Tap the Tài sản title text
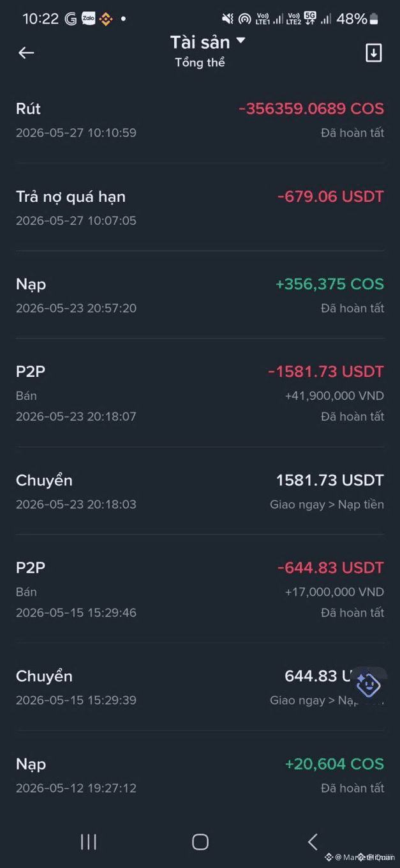 (200, 42)
